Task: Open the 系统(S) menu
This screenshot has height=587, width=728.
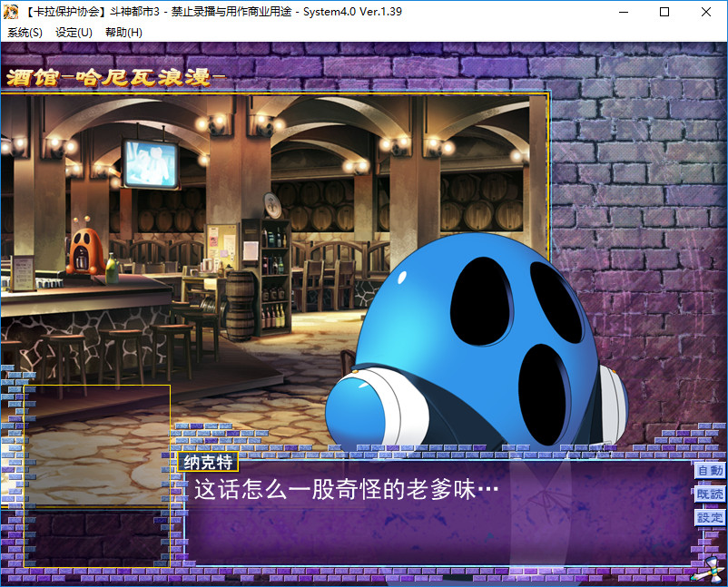Action: (x=25, y=33)
